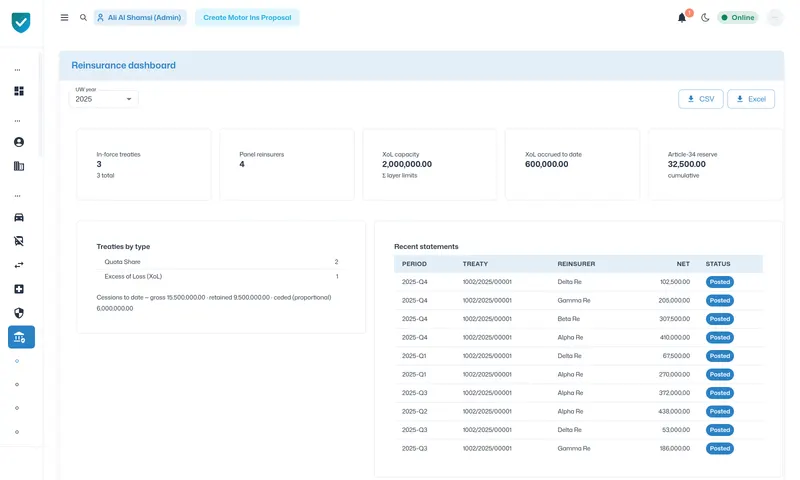Click the Treaties by type heading

click(x=123, y=246)
